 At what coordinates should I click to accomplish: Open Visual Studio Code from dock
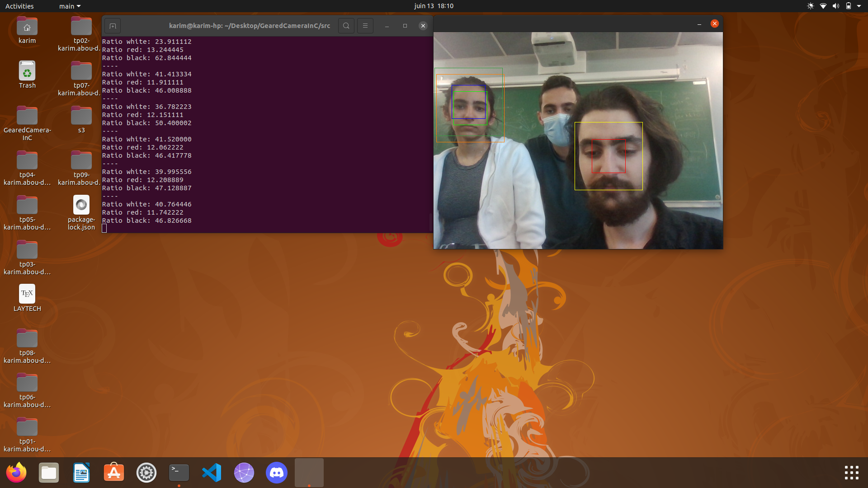click(212, 473)
